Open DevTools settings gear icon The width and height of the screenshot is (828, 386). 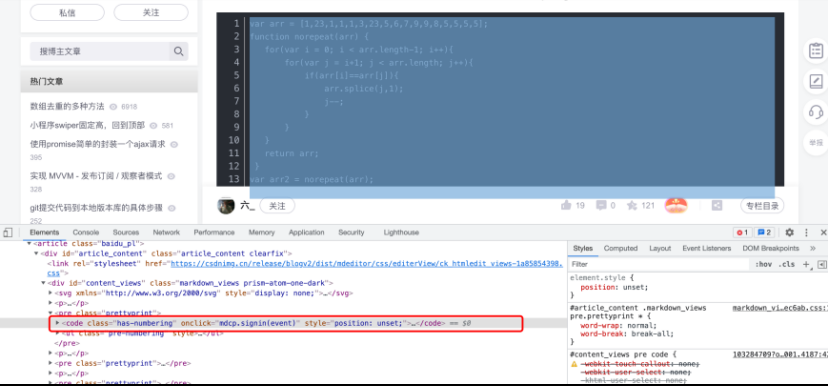[789, 232]
